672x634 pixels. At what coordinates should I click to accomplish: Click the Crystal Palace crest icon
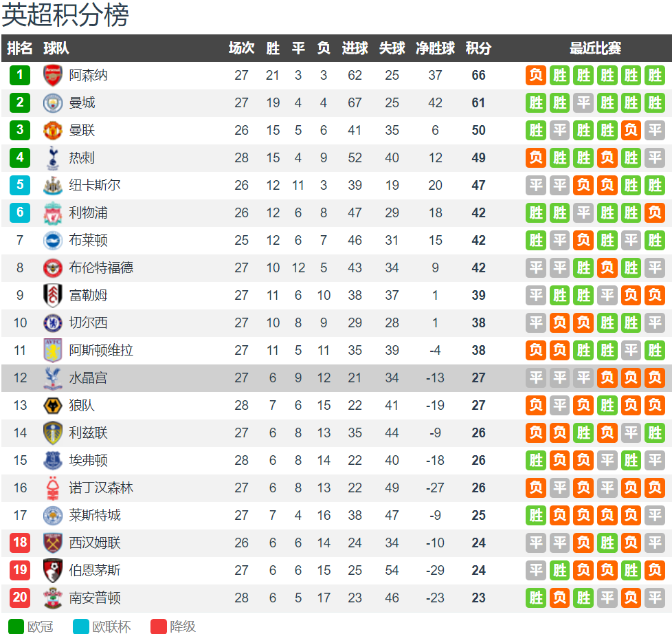[53, 378]
